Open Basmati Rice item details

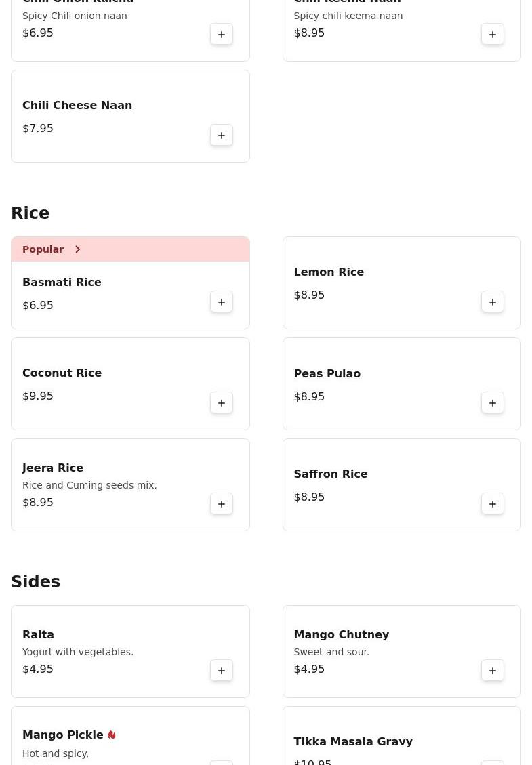pyautogui.click(x=62, y=283)
